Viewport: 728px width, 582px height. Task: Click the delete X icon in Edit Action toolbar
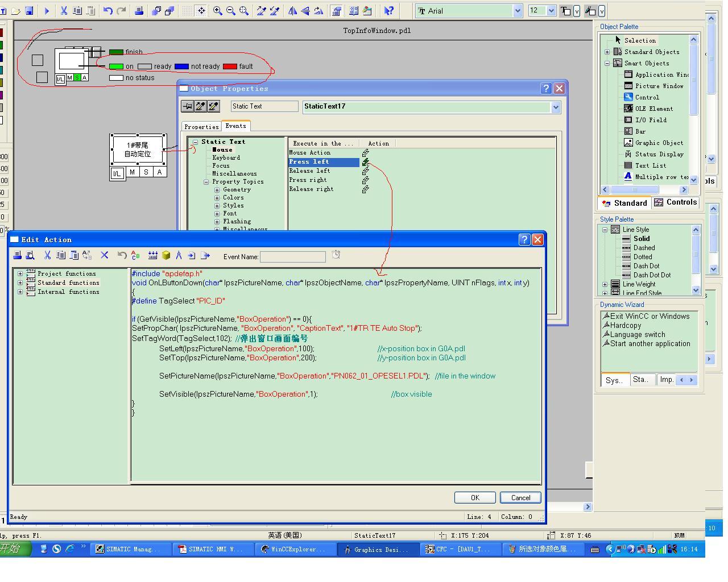tap(105, 256)
